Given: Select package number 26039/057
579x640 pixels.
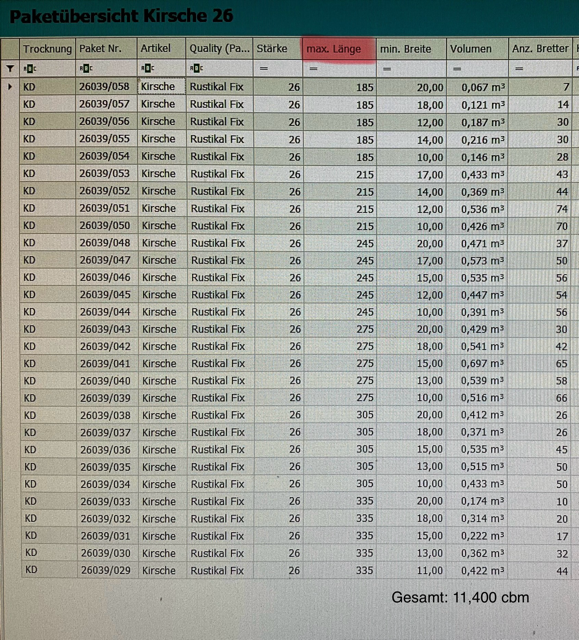Looking at the screenshot, I should 104,104.
